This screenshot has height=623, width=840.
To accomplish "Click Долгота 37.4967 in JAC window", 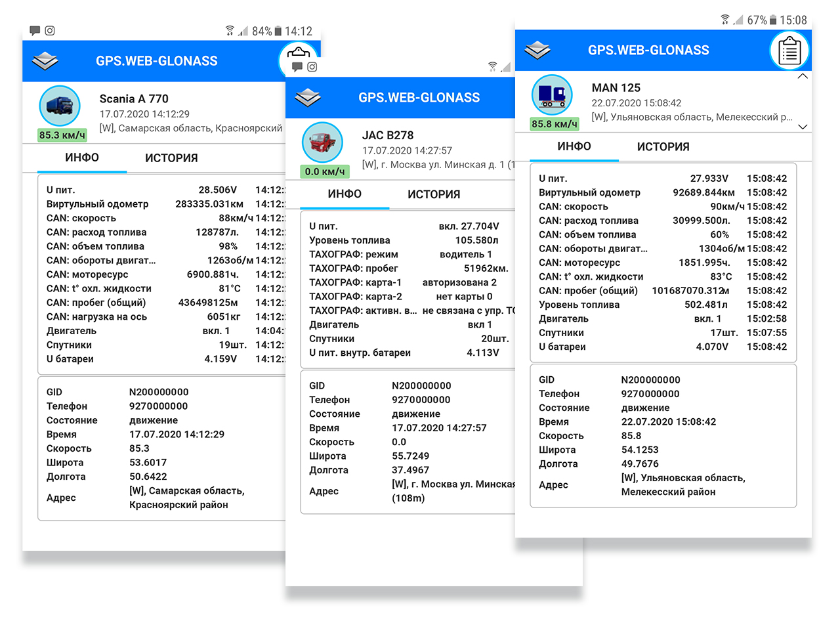I will [x=369, y=471].
